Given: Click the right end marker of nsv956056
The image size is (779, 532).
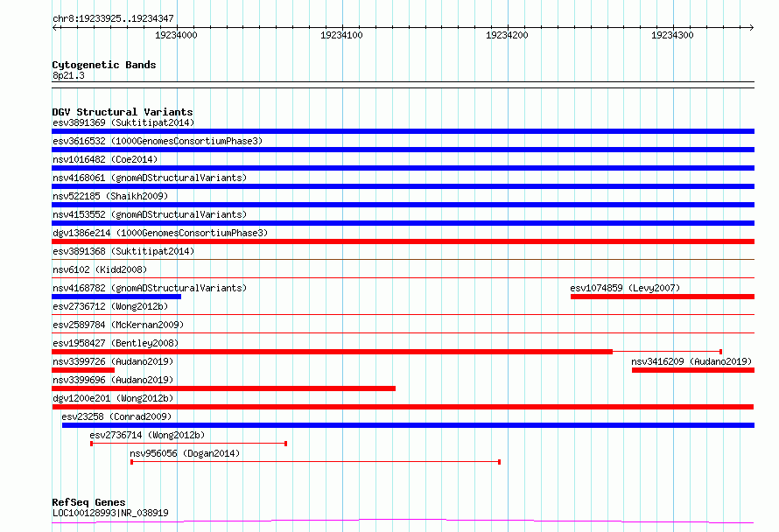Looking at the screenshot, I should click(x=499, y=462).
